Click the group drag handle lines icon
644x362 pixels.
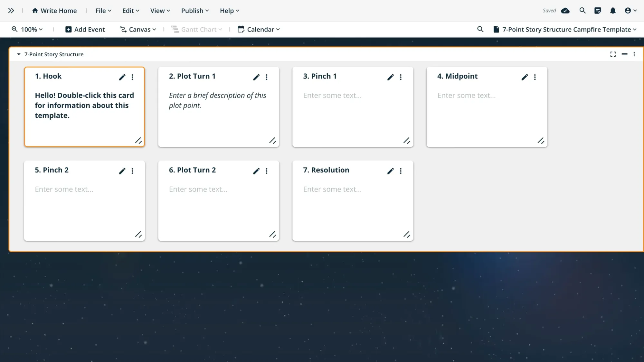tap(624, 54)
